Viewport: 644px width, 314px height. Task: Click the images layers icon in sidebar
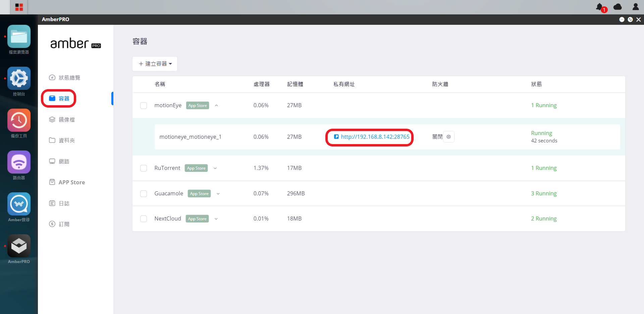(52, 120)
